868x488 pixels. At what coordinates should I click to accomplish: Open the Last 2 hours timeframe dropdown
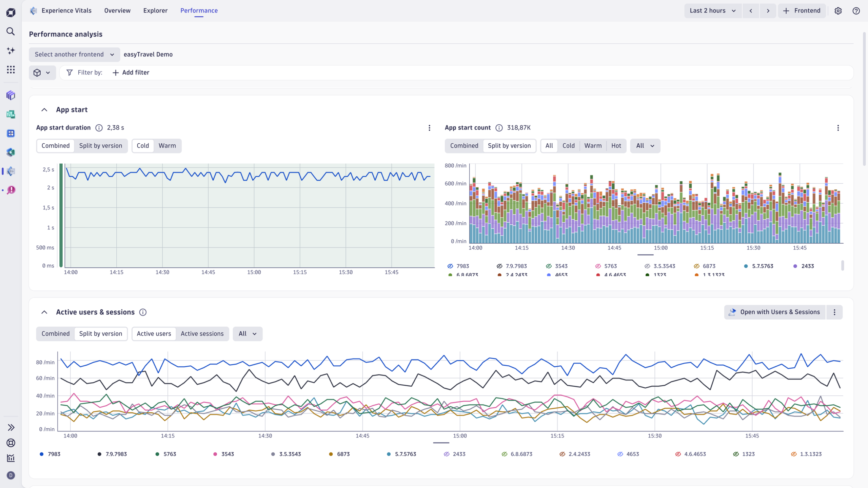[712, 11]
